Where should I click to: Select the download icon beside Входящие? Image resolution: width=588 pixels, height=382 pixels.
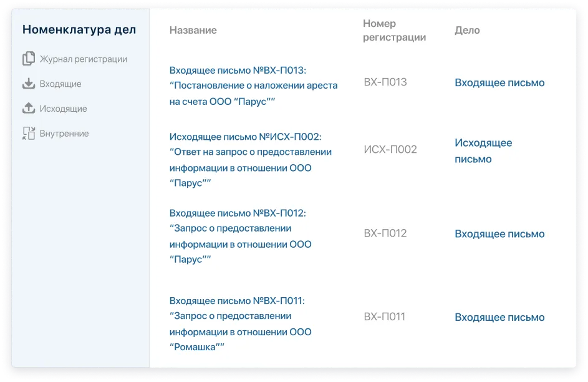[x=29, y=84]
